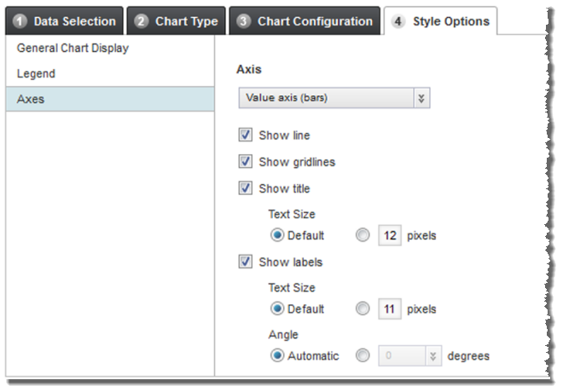
Task: Uncheck the Show labels checkbox
Action: pos(246,262)
